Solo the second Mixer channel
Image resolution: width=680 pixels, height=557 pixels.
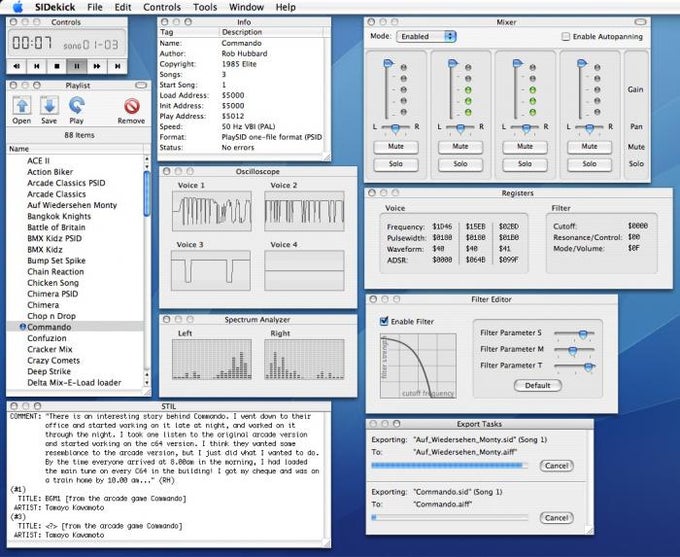click(x=460, y=164)
